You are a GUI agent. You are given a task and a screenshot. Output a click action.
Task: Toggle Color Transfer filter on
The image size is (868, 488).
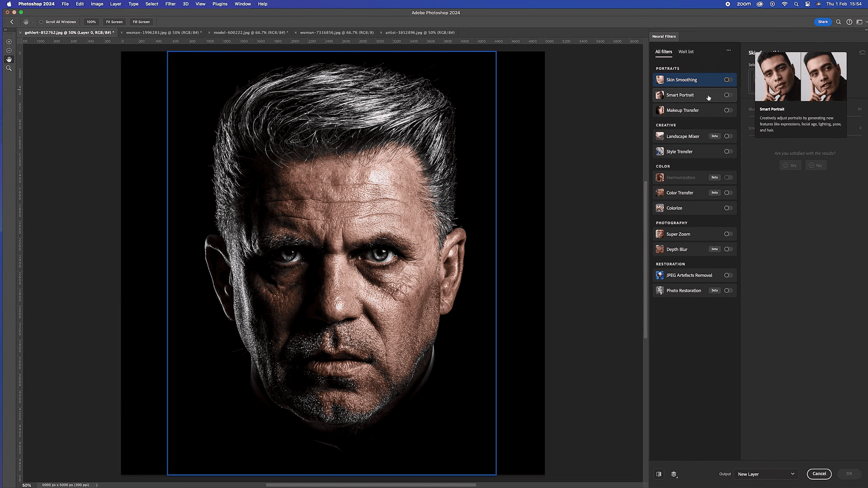click(728, 193)
